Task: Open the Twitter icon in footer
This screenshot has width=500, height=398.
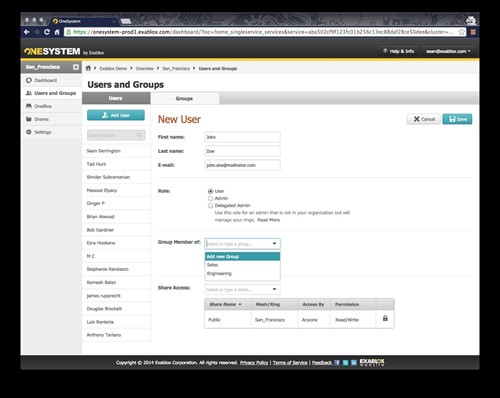Action: [345, 363]
